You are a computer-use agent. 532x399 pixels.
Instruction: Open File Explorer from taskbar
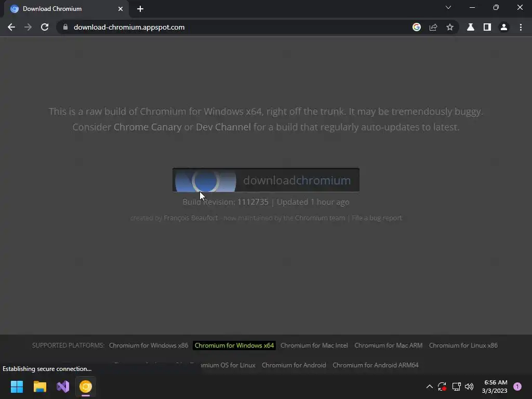pos(39,387)
